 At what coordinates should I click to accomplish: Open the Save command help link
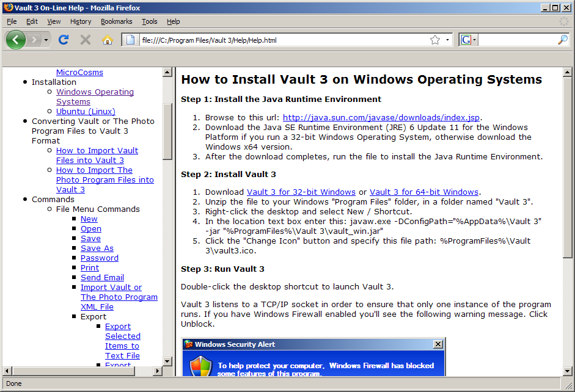(x=90, y=239)
